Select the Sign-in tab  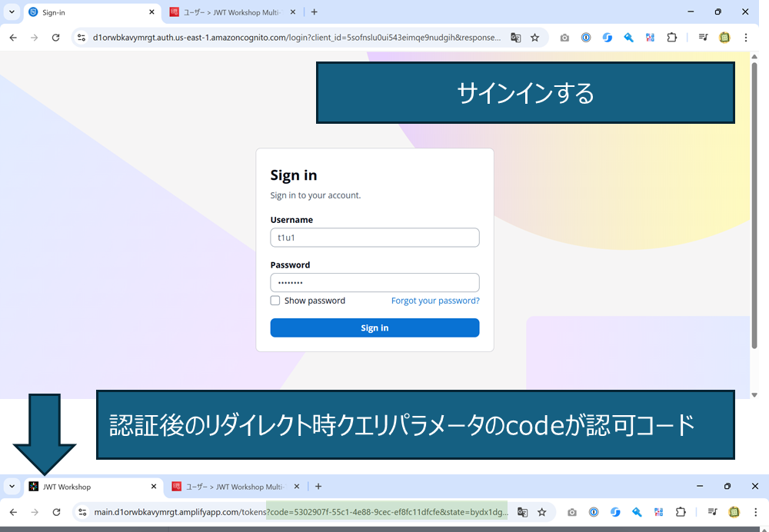pyautogui.click(x=92, y=12)
